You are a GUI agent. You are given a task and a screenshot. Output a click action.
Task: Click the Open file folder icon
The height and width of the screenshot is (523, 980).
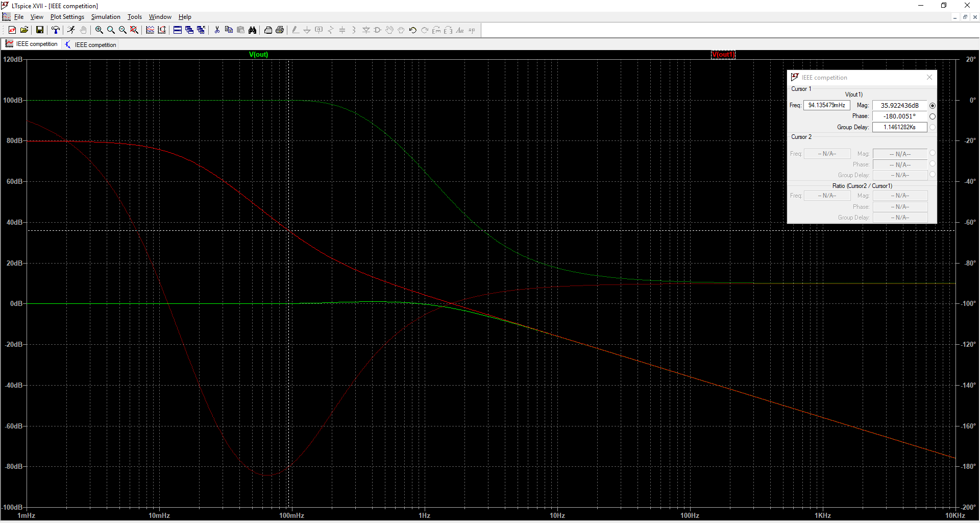[x=24, y=30]
